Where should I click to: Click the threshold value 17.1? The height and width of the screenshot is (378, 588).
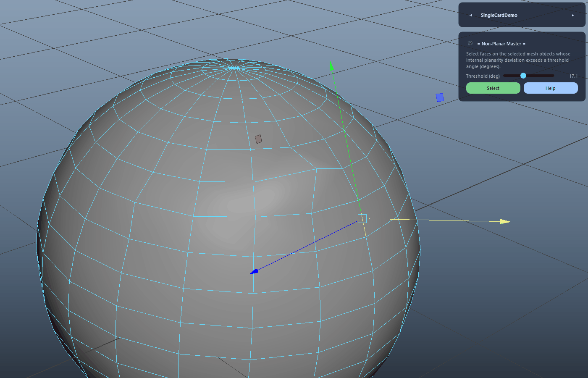tap(573, 76)
